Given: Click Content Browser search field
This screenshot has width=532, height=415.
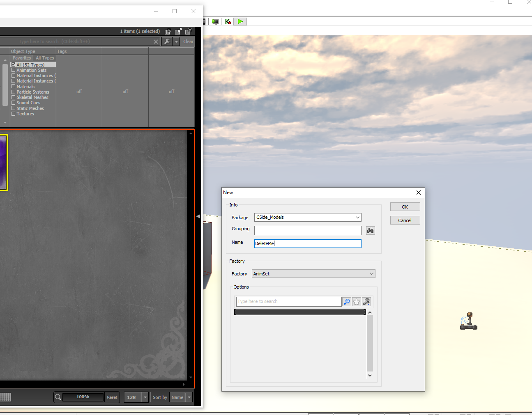Looking at the screenshot, I should coord(80,41).
